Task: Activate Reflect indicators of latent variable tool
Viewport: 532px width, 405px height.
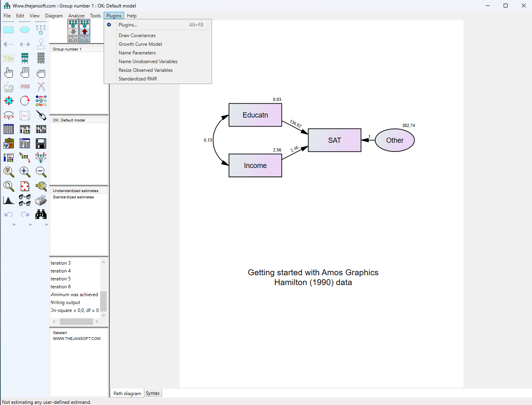Action: 41,101
